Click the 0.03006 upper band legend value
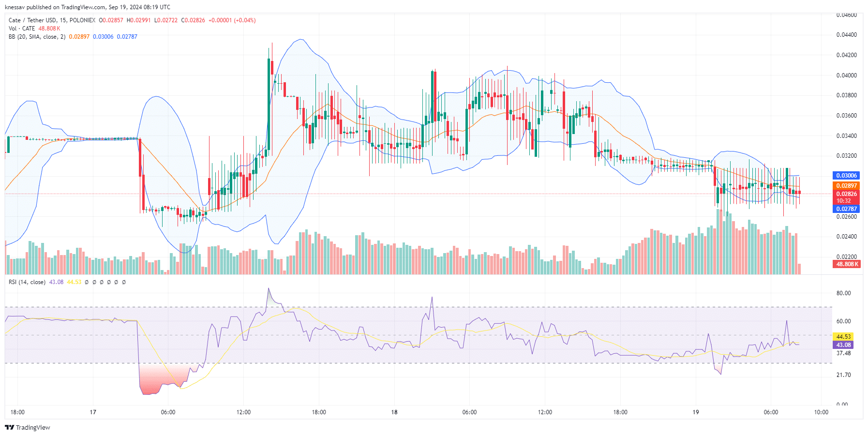 point(103,37)
